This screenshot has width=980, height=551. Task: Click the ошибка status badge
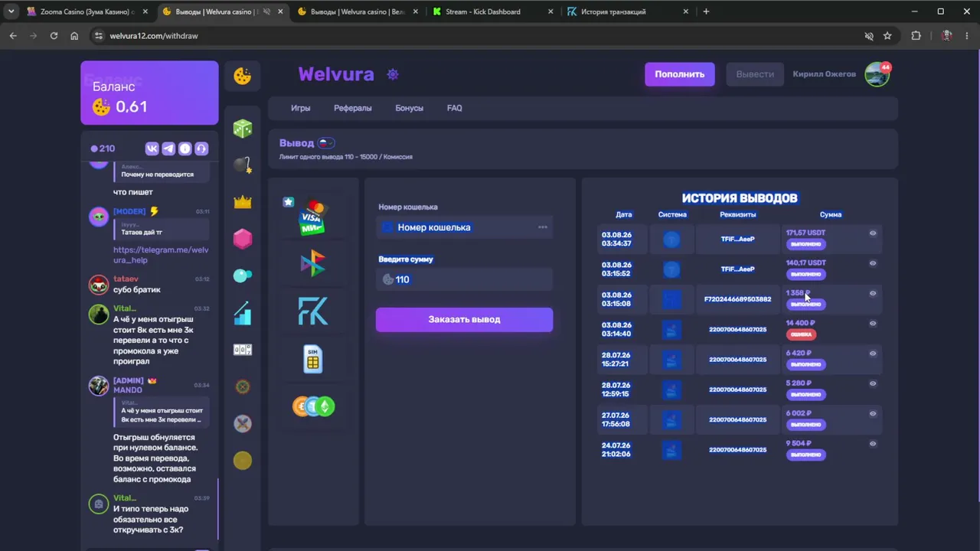click(x=801, y=334)
